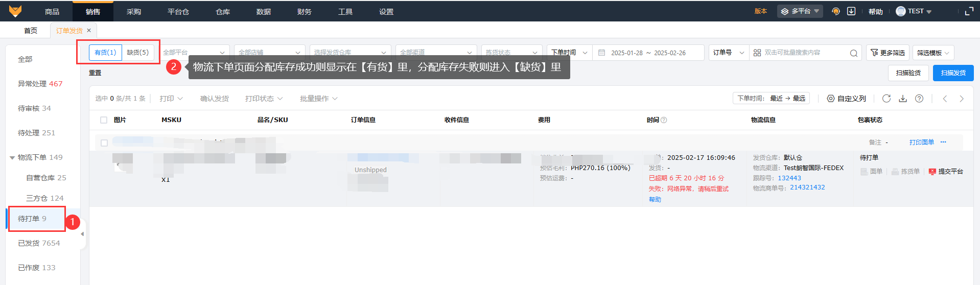Image resolution: width=980 pixels, height=285 pixels.
Task: Open the 筛选模板 dropdown
Action: coord(933,53)
